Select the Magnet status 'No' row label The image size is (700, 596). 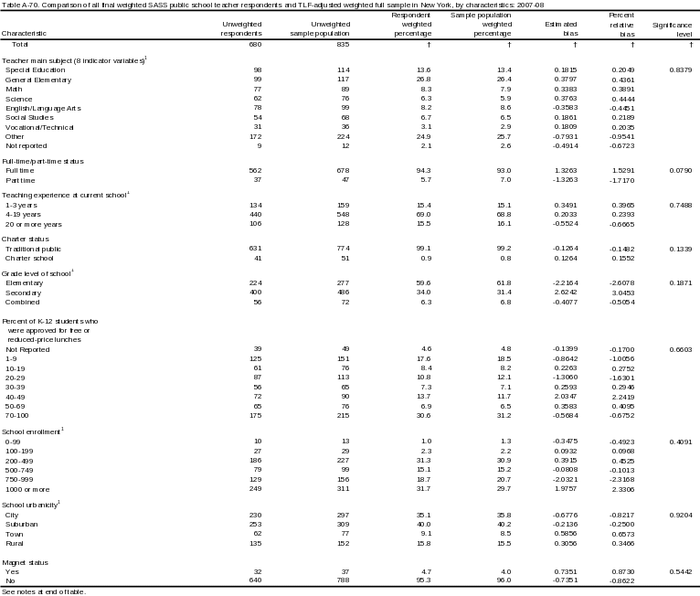pos(10,581)
